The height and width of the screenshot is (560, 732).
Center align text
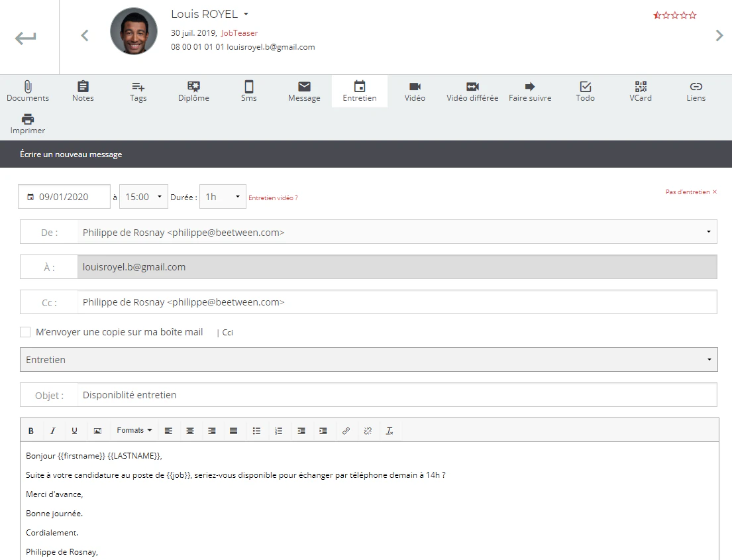(x=190, y=431)
